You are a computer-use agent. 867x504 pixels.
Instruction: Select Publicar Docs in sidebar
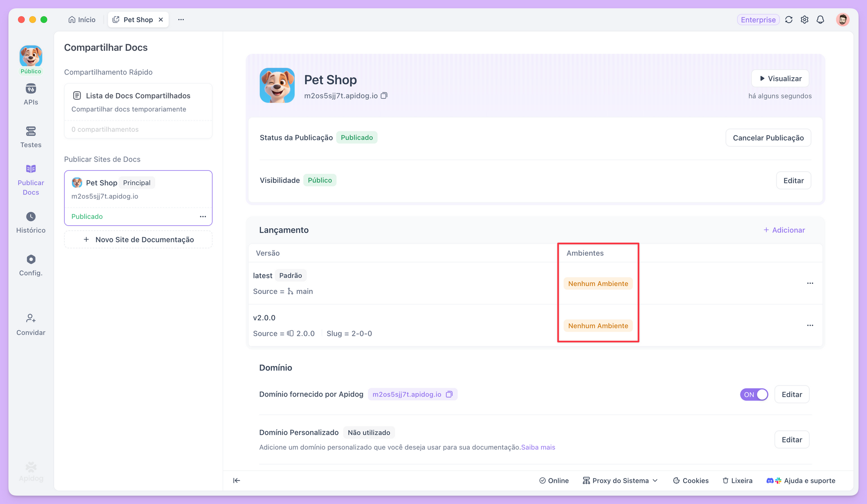(31, 180)
